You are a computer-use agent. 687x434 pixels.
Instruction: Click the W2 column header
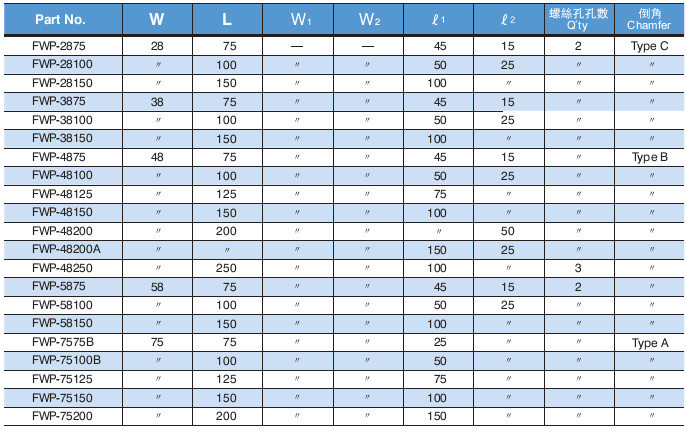tap(368, 19)
